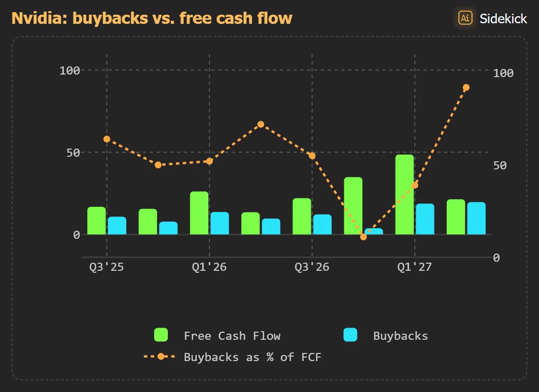The height and width of the screenshot is (392, 539).
Task: Click the lowest orange point near zero
Action: coord(364,237)
